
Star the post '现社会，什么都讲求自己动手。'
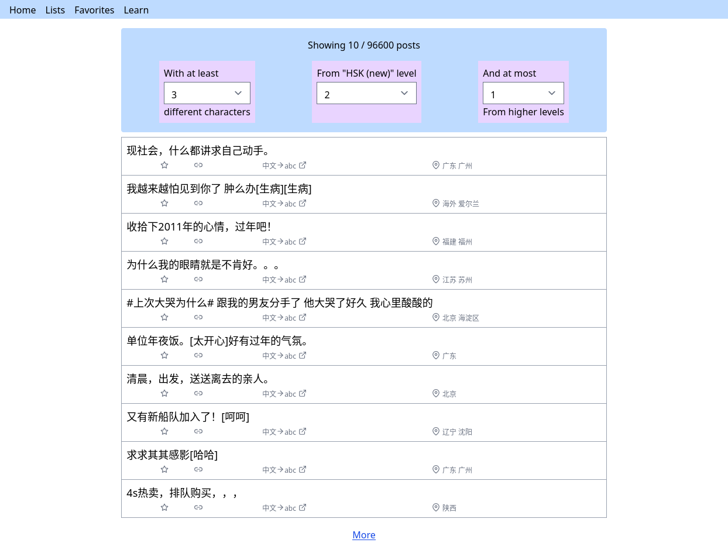coord(164,166)
